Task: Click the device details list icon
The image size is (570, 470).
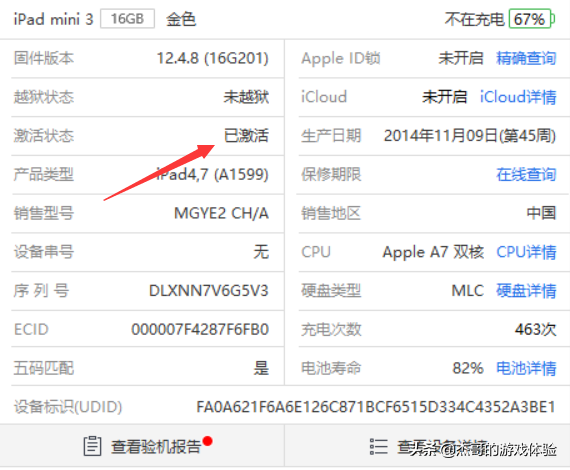Action: pos(378,446)
